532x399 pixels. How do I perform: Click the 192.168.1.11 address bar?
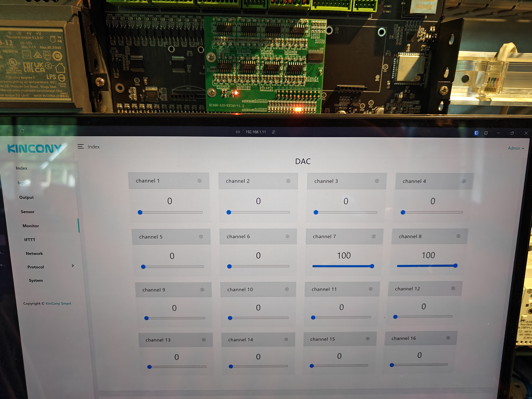tap(255, 132)
